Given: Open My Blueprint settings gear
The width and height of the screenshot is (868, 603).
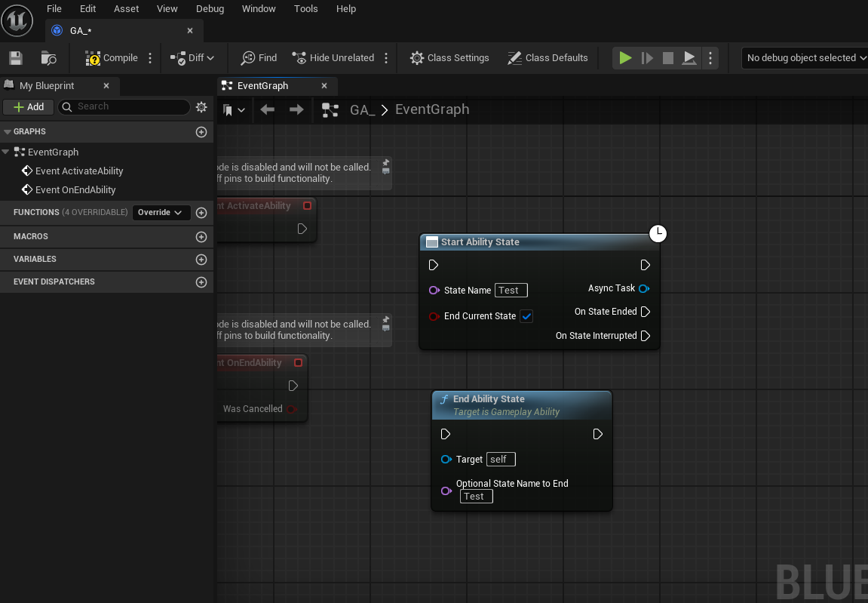Looking at the screenshot, I should click(201, 106).
